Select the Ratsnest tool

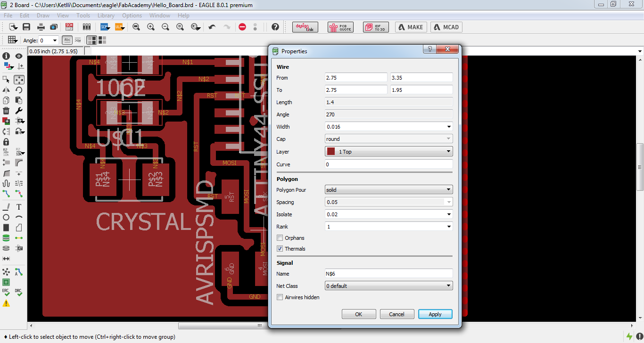(x=6, y=272)
